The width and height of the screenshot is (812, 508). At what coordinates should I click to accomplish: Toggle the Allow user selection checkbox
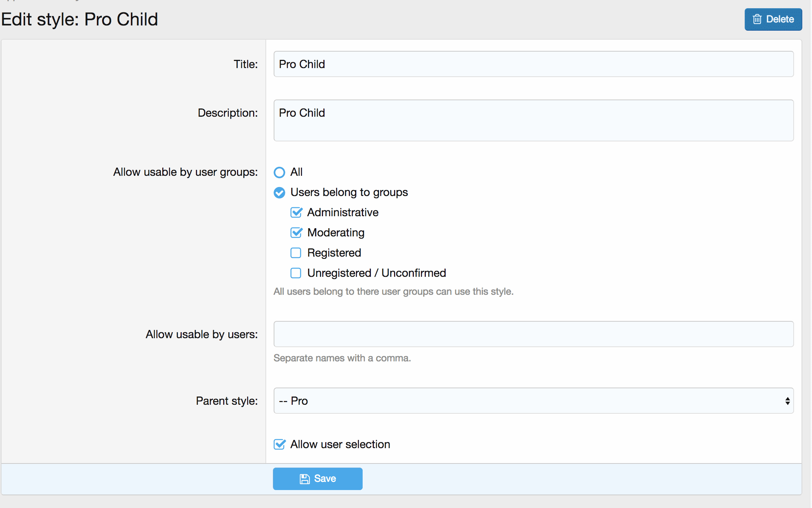[x=279, y=444]
